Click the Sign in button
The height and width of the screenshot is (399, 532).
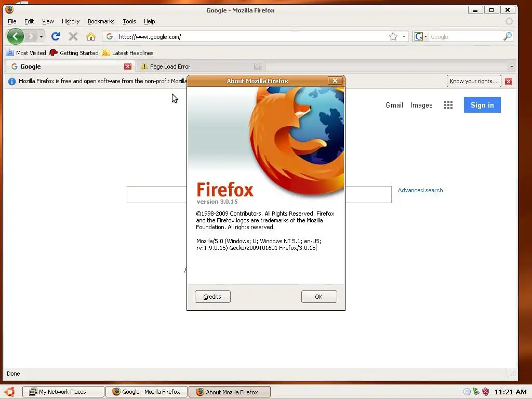pos(482,105)
